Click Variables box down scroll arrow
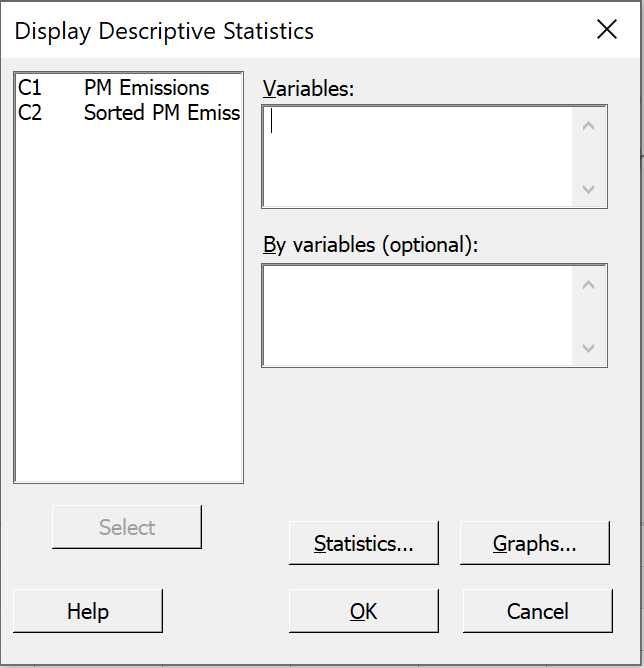Image resolution: width=644 pixels, height=668 pixels. 588,189
